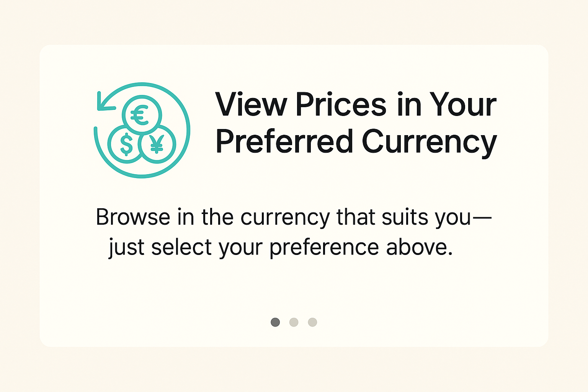Screen dimensions: 588x392
Task: Select the first active carousel dot
Action: tap(275, 322)
